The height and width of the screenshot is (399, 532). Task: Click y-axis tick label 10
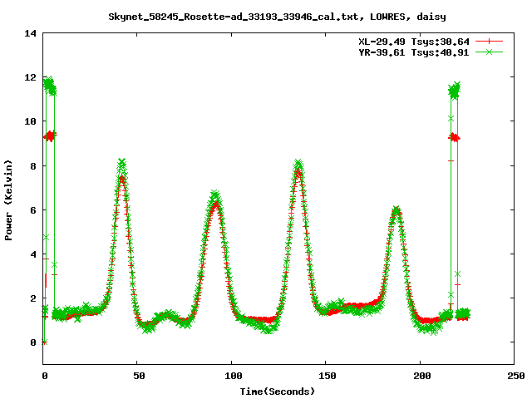coord(31,121)
